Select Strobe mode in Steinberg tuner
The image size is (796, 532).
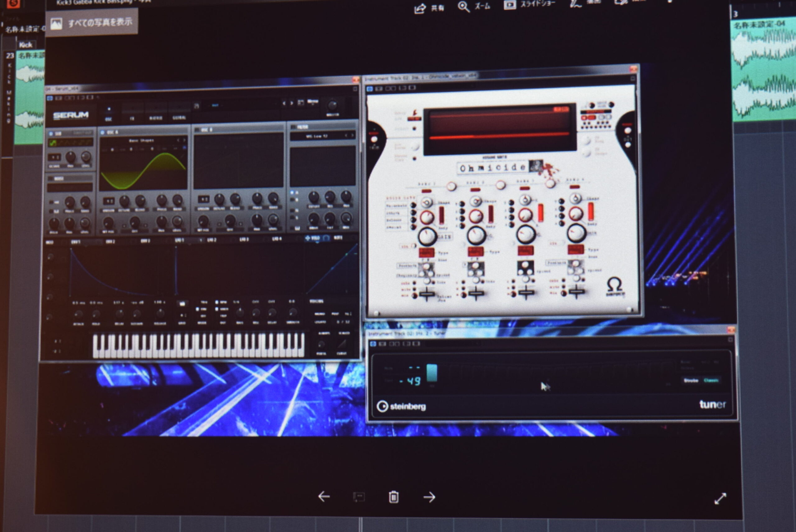691,381
